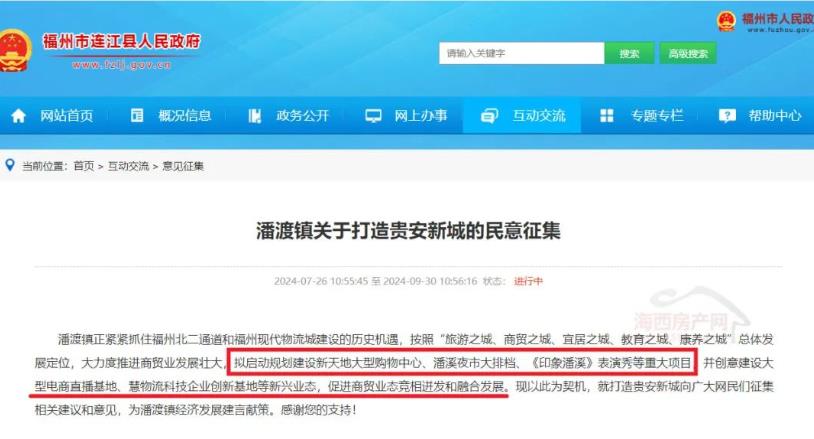The width and height of the screenshot is (814, 439).
Task: Open the 网站首页 menu item
Action: tap(67, 115)
